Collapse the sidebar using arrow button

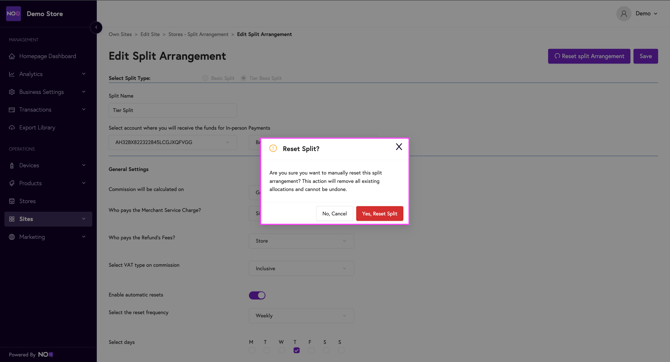click(96, 27)
